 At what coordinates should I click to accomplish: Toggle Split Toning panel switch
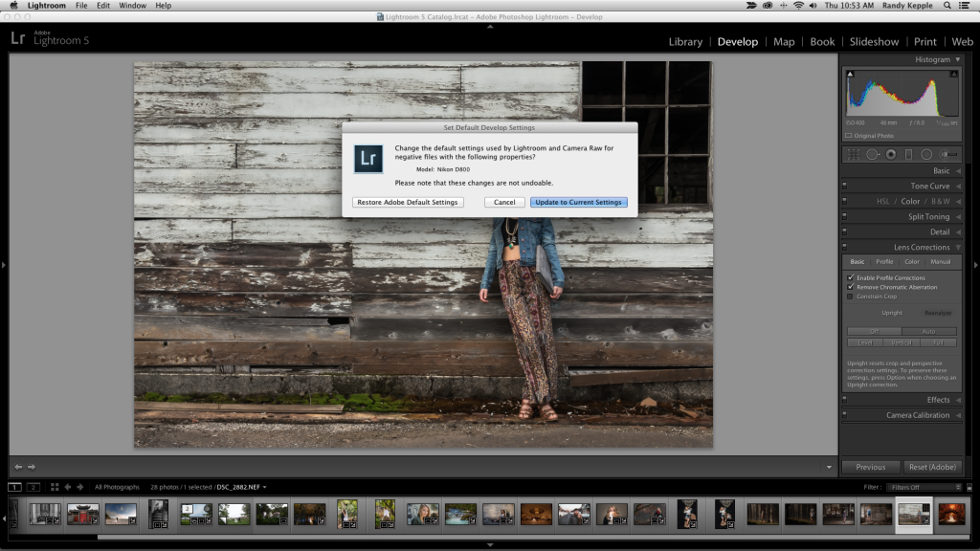click(x=844, y=216)
